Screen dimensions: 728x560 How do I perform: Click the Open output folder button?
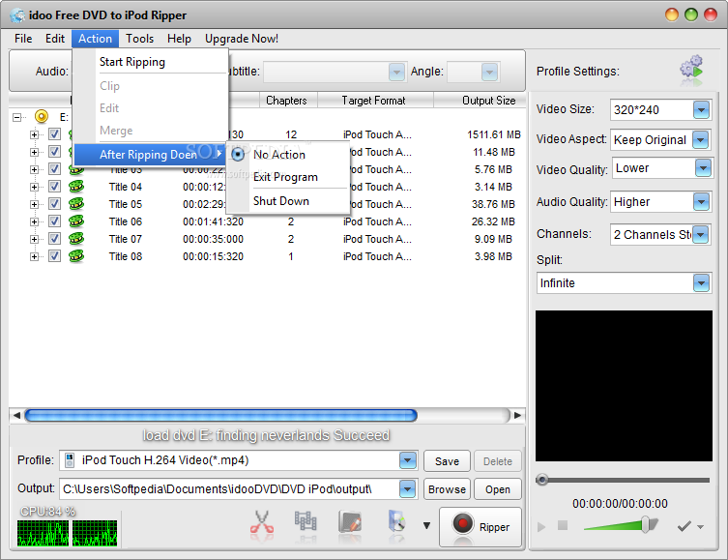(x=498, y=489)
